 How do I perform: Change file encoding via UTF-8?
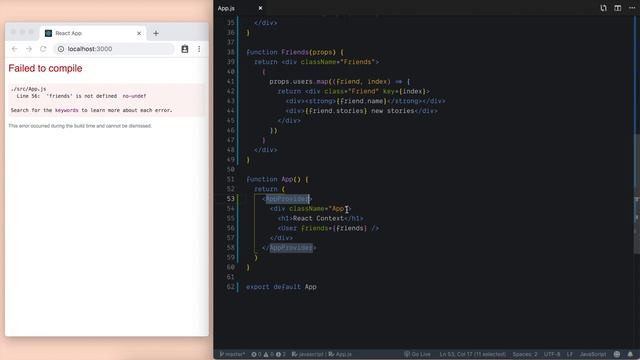[552, 354]
